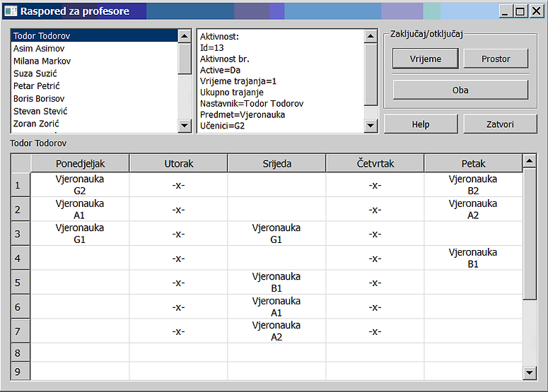Select Wednesday hour 6 Vjeronauka A1 cell
This screenshot has height=392, width=548.
pos(276,307)
